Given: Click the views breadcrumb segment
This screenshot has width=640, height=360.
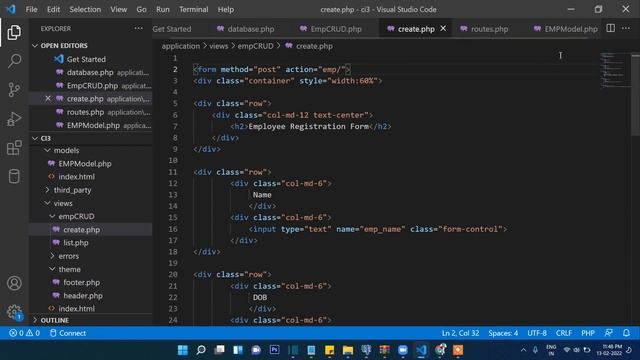Looking at the screenshot, I should [x=219, y=46].
